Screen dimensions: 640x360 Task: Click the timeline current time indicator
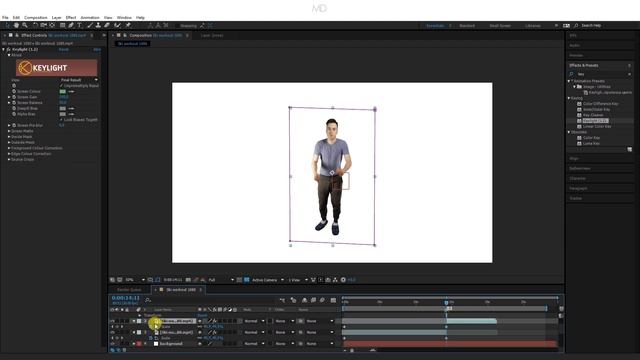[x=446, y=302]
